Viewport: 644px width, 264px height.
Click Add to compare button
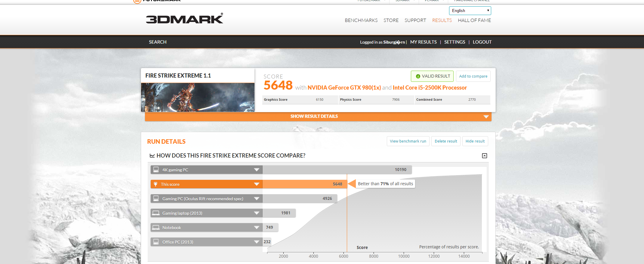click(x=473, y=76)
